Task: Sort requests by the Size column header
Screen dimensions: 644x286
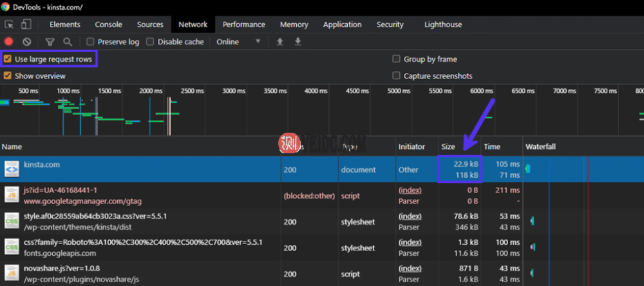Action: click(448, 147)
